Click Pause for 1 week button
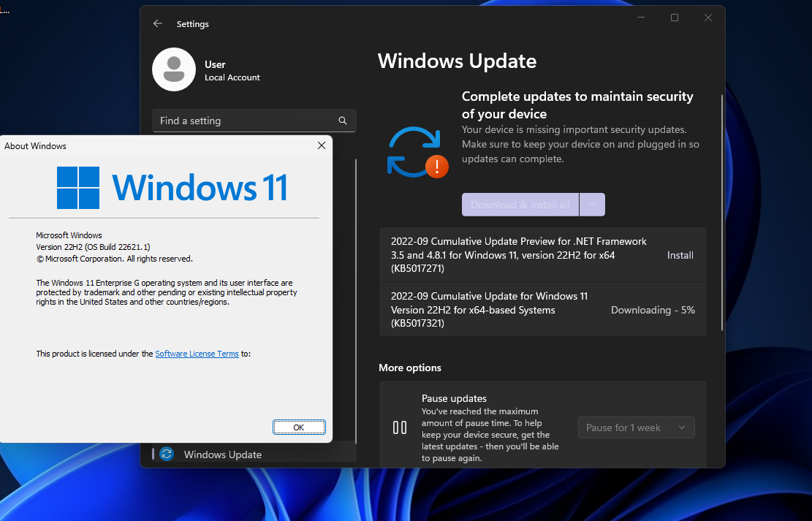Screen dimensions: 812x521 (x=623, y=427)
